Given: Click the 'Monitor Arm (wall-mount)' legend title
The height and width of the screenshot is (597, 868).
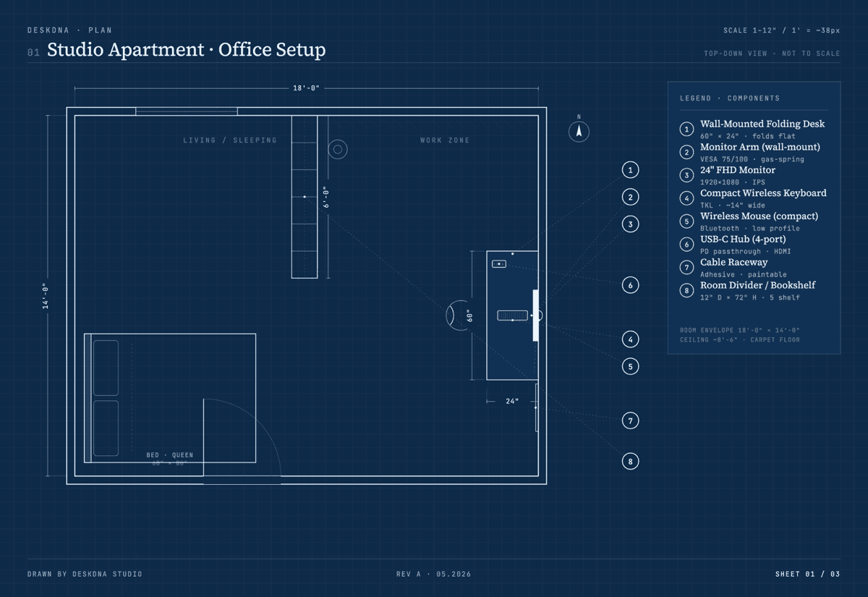Looking at the screenshot, I should (x=760, y=147).
